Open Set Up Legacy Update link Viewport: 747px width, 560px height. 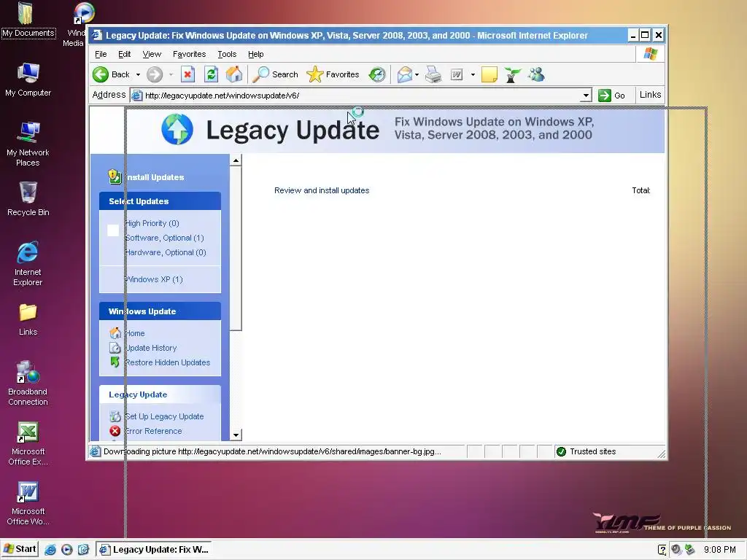pyautogui.click(x=164, y=416)
